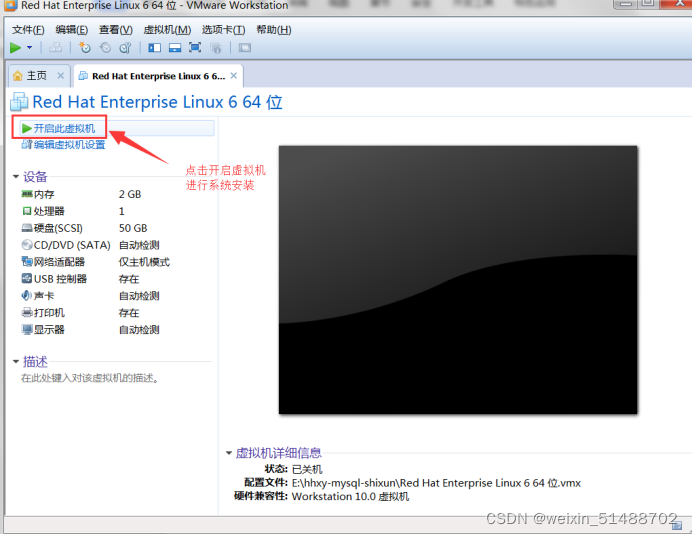Click the 仅主机模式 network value
This screenshot has width=692, height=535.
(x=144, y=262)
